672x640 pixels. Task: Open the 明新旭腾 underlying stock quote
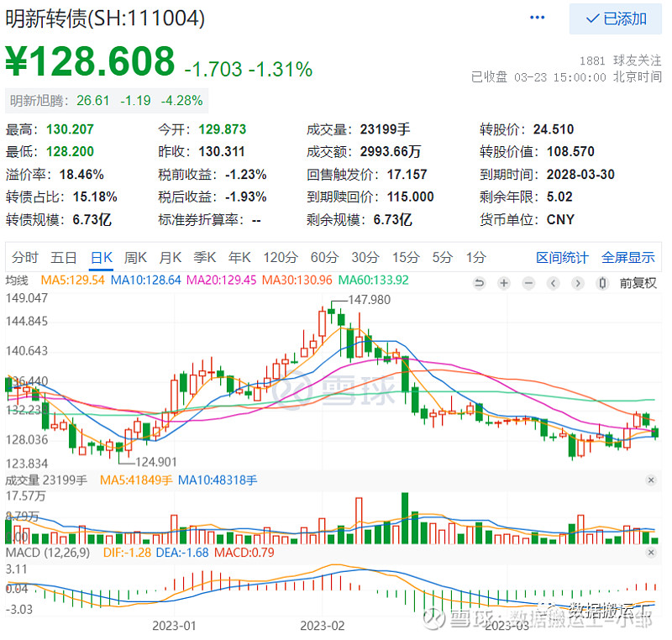(107, 101)
